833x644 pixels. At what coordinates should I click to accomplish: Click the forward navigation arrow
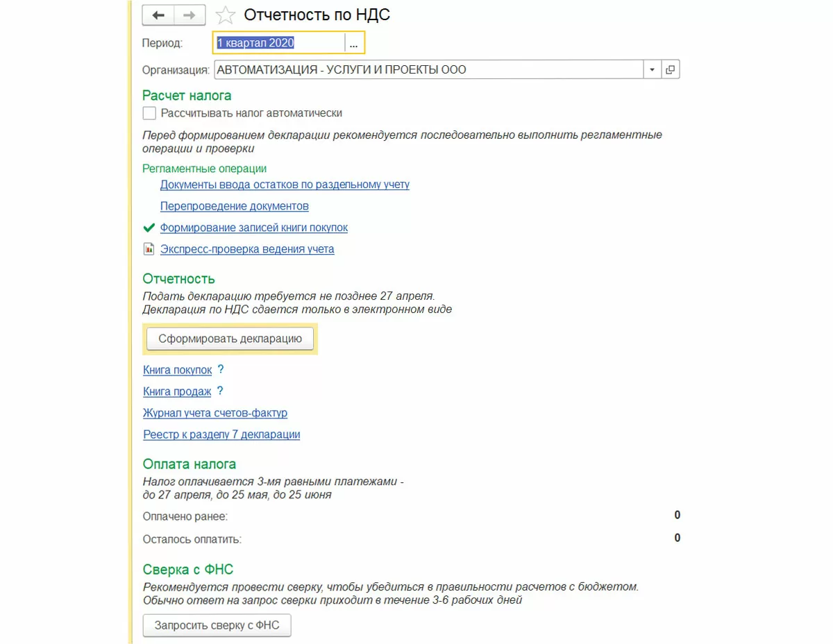tap(190, 15)
